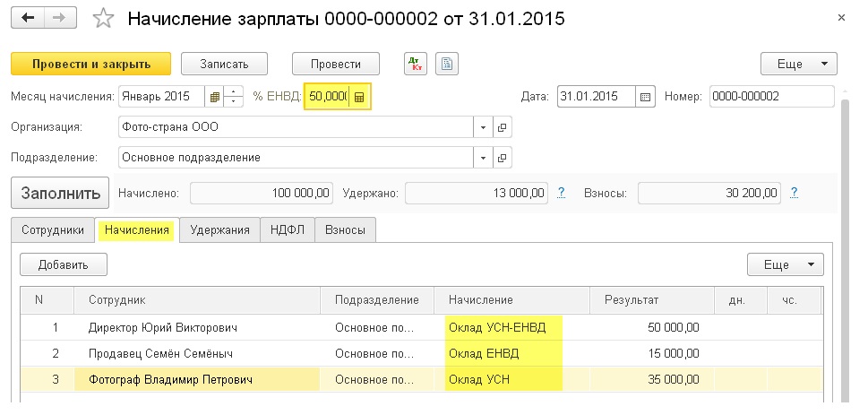Click the Месяц начисления field Январь 2015
The height and width of the screenshot is (415, 868).
coord(162,97)
